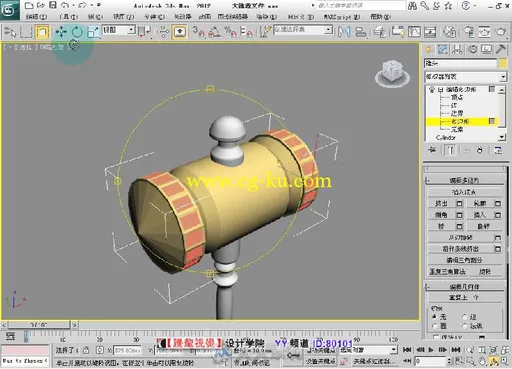Click the 挤出 extrude button
Viewport: 512px width, 369px height.
(x=441, y=203)
